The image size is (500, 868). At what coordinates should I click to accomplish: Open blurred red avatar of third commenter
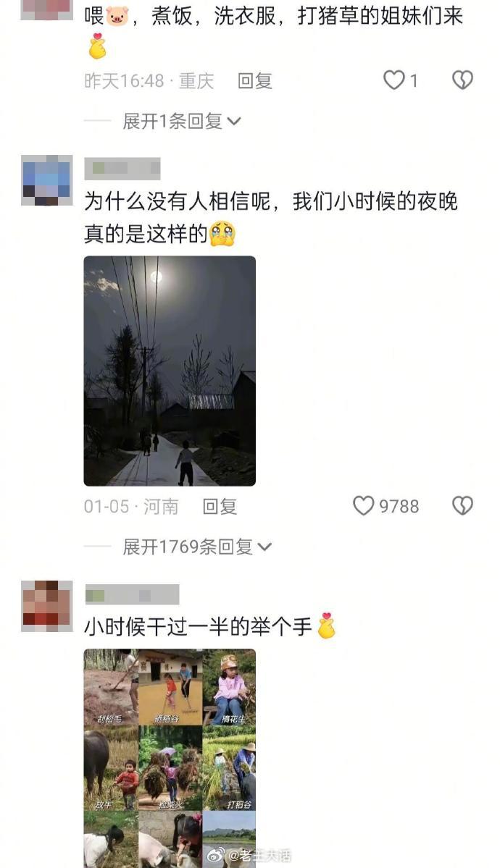tap(46, 606)
